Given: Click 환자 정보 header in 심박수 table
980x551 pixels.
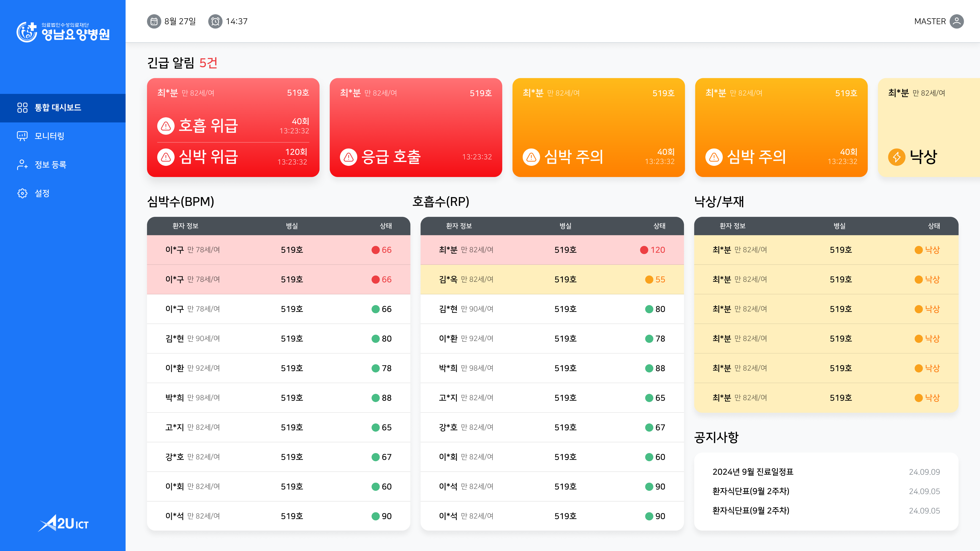Looking at the screenshot, I should click(185, 226).
